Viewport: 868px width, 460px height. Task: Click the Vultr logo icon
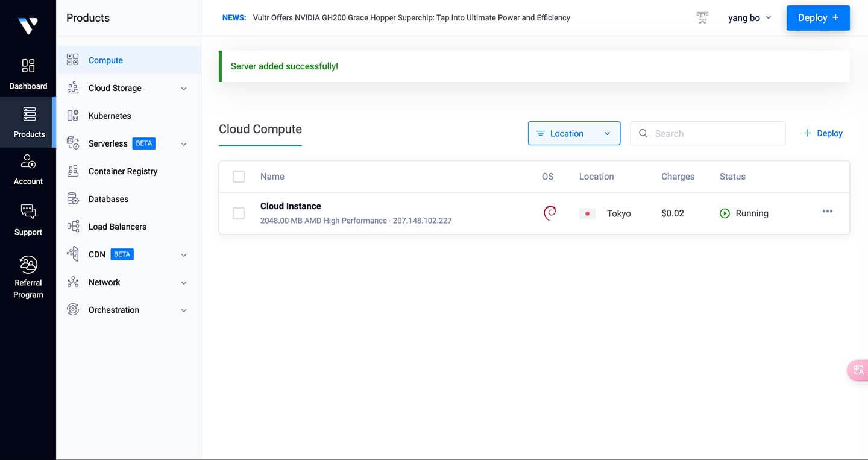28,25
